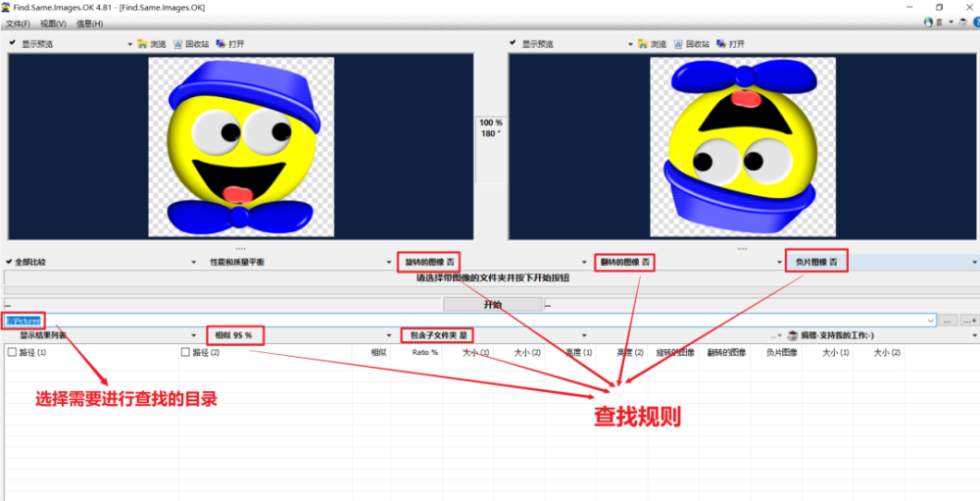
Task: Click the ...+ add folder button
Action: pyautogui.click(x=969, y=321)
